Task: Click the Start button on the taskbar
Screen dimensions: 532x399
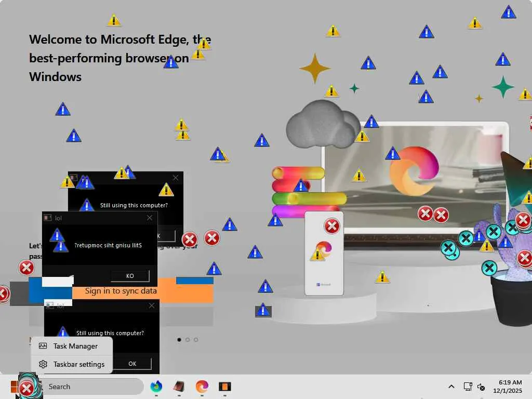Action: click(x=14, y=387)
